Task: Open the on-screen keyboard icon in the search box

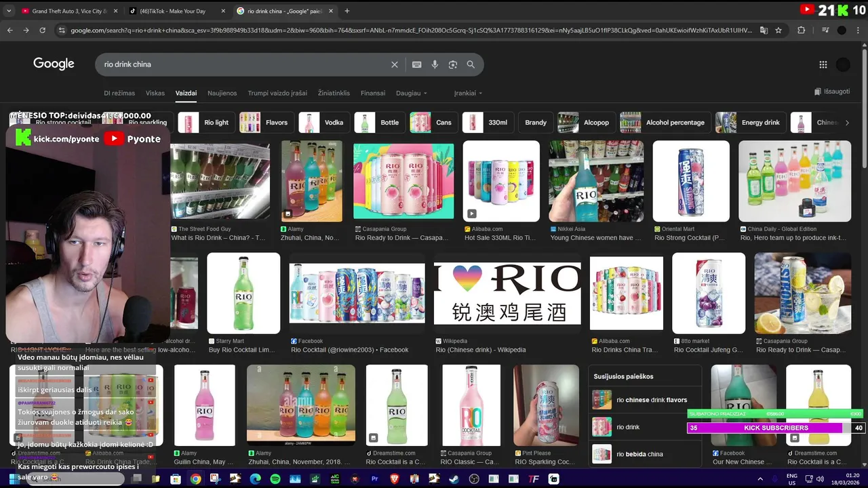Action: click(x=417, y=64)
